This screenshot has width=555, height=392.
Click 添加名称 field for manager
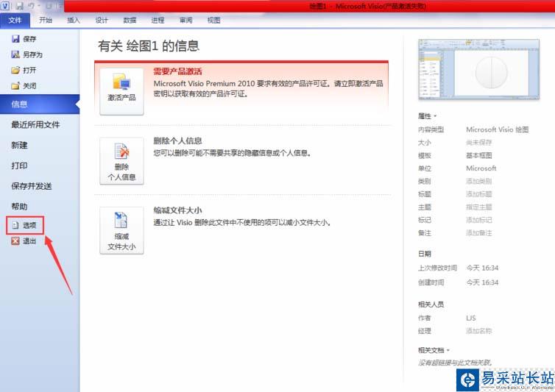[479, 331]
